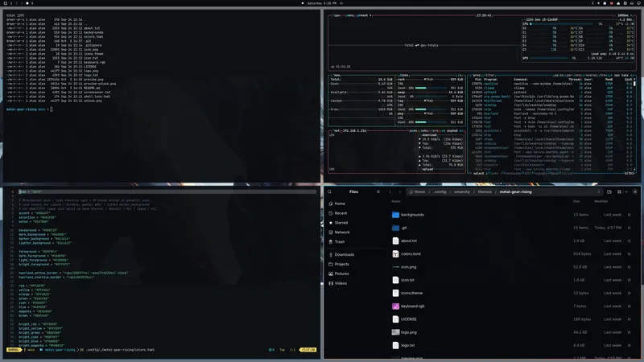Click the workspace 5 indicator in top bar
644x362 pixels.
click(x=32, y=3)
